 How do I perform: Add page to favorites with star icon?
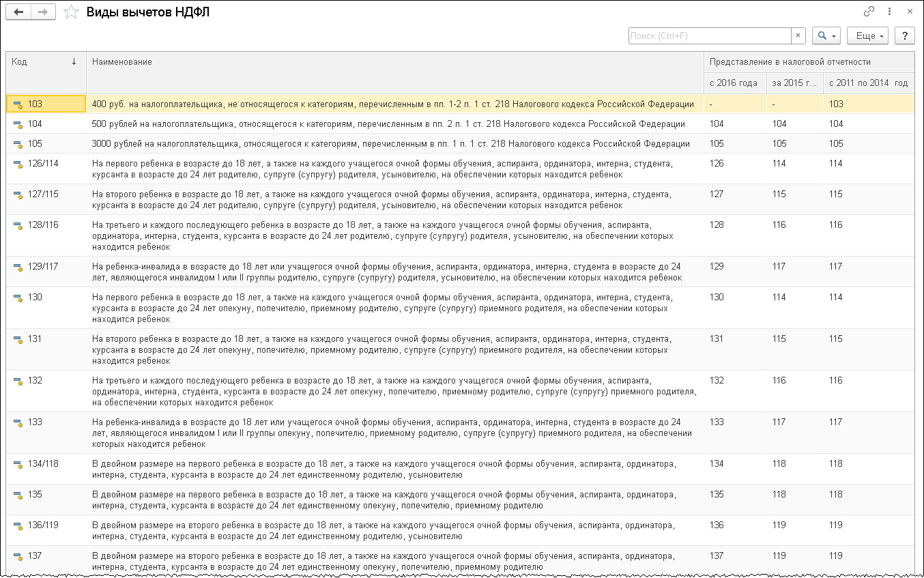[71, 12]
